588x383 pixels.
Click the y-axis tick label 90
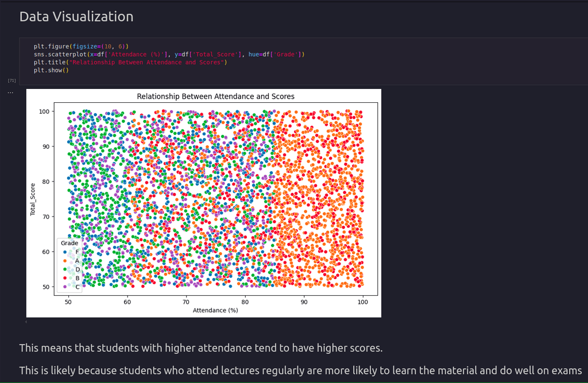(x=46, y=146)
